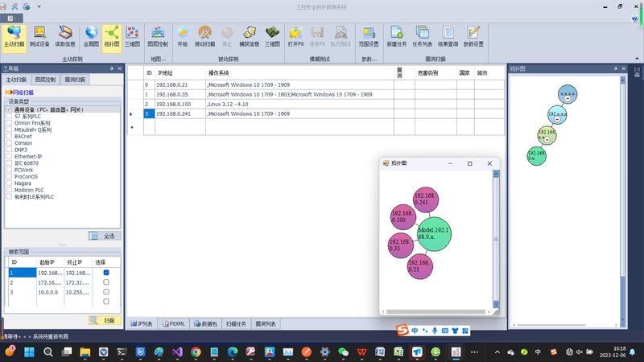The image size is (644, 362).
Task: Open a Pit file with 打开Pit
Action: 295,37
